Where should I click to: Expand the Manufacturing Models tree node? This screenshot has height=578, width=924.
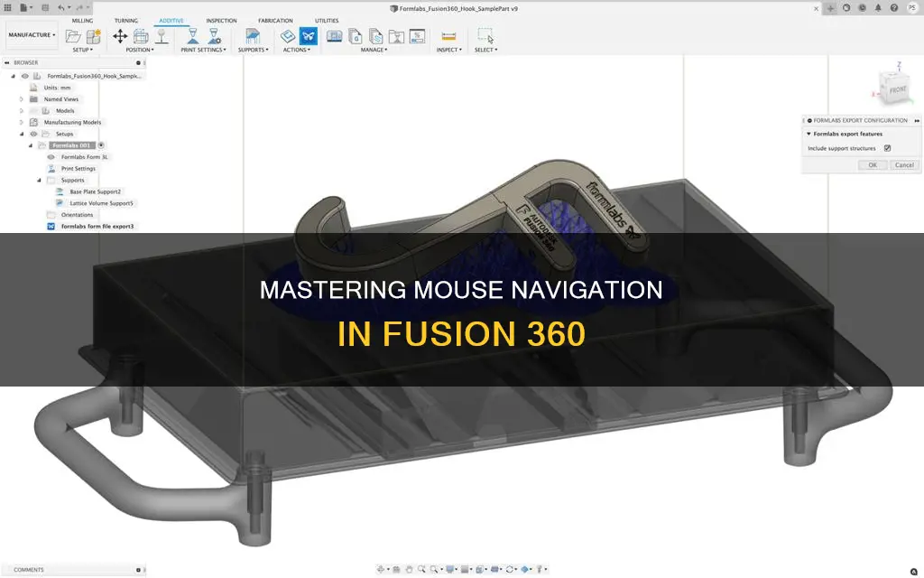pyautogui.click(x=22, y=122)
